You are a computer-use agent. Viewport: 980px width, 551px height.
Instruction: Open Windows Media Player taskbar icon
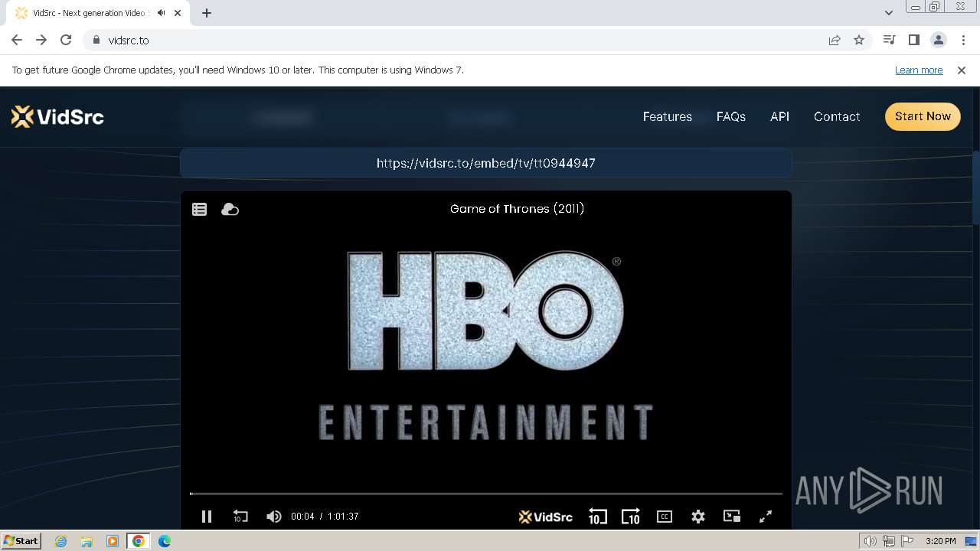coord(113,541)
